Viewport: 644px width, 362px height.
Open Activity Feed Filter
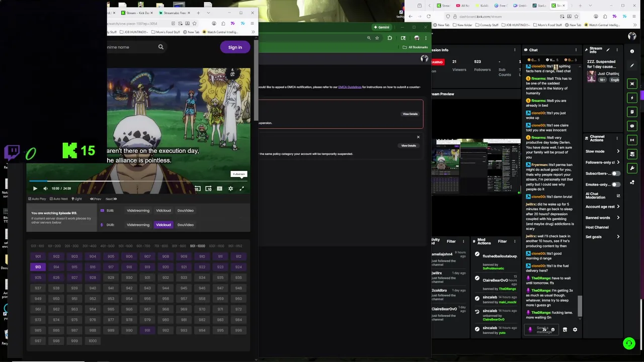coord(451,241)
